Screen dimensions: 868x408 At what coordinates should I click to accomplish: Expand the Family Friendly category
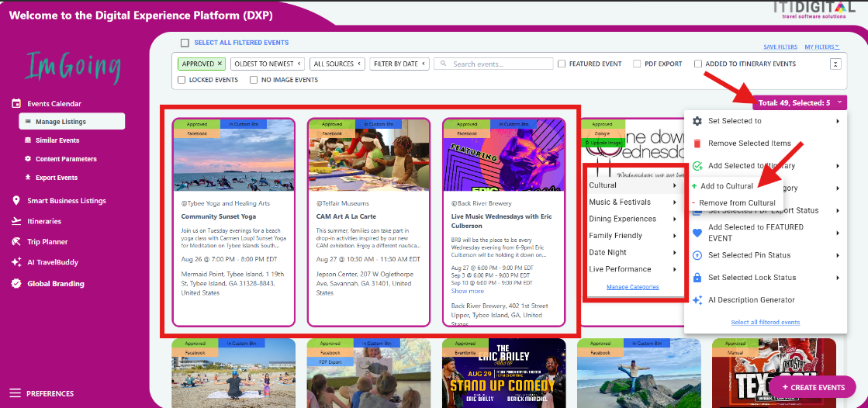click(632, 235)
